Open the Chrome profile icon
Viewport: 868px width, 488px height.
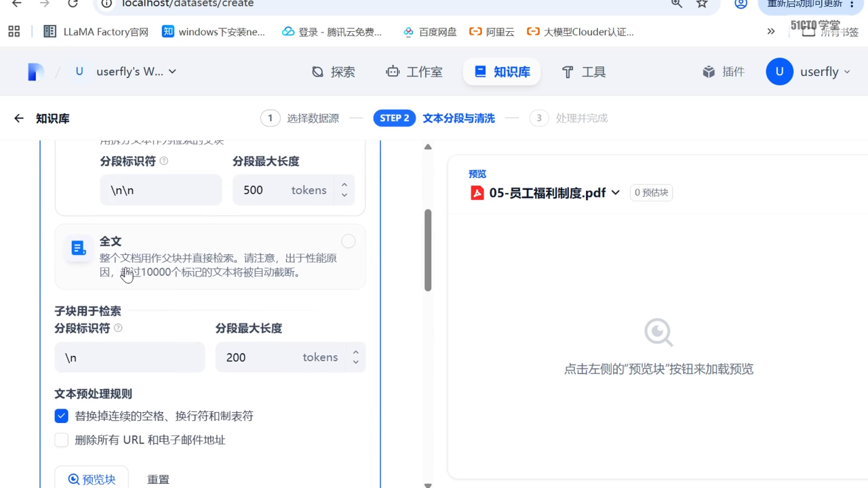click(741, 4)
